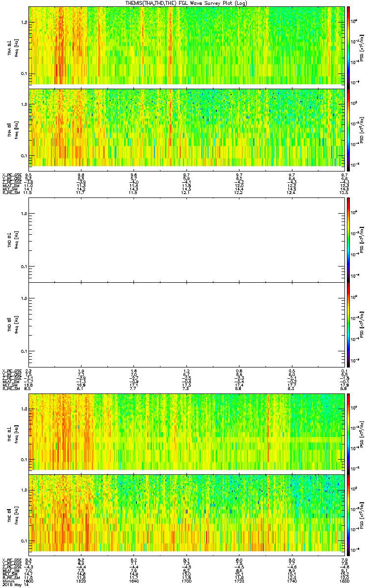Click the X_RE_GSE label under the THD panels
The width and height of the screenshot is (368, 588).
point(11,371)
